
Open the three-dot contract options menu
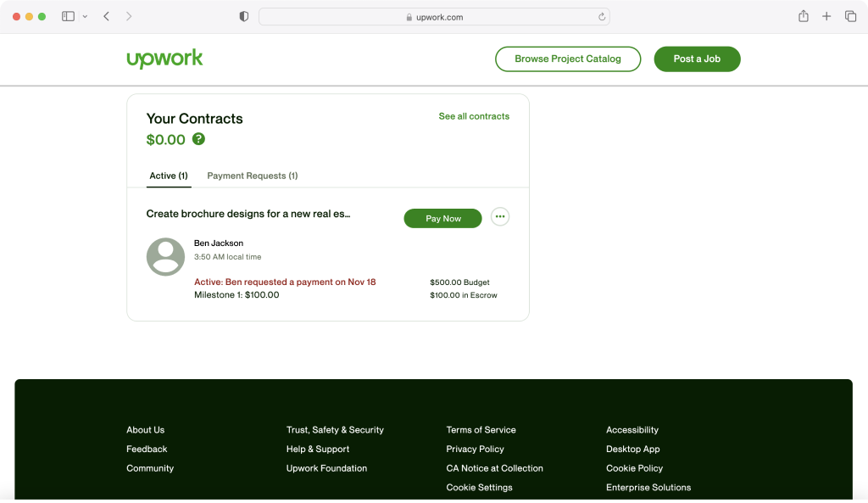500,217
